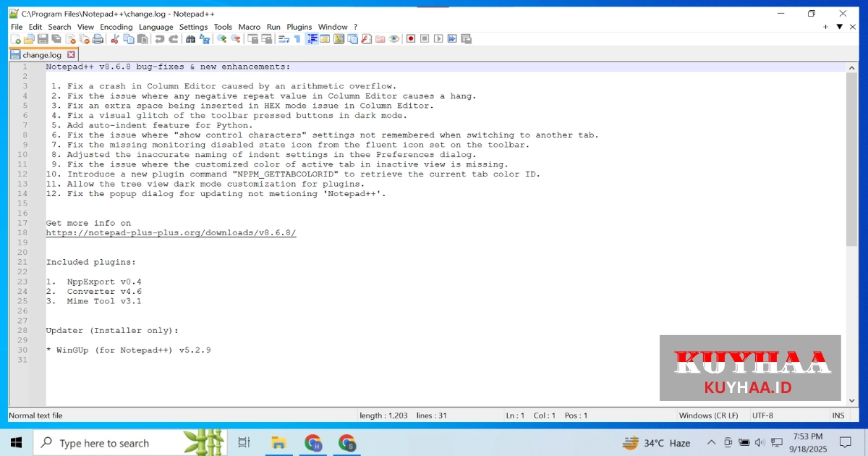Close the change.log tab with its red X
The height and width of the screenshot is (456, 868).
click(x=71, y=54)
